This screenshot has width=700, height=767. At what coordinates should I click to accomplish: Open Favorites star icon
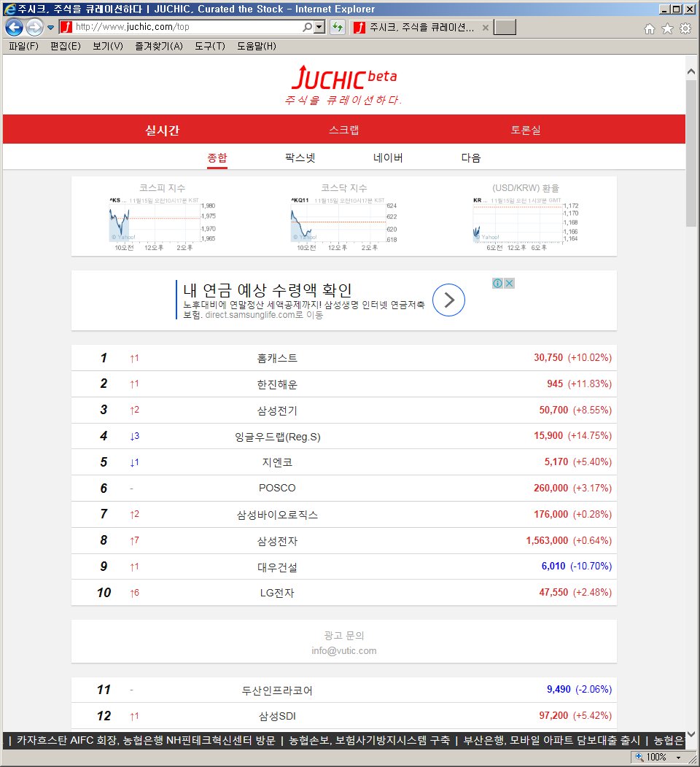click(x=667, y=29)
